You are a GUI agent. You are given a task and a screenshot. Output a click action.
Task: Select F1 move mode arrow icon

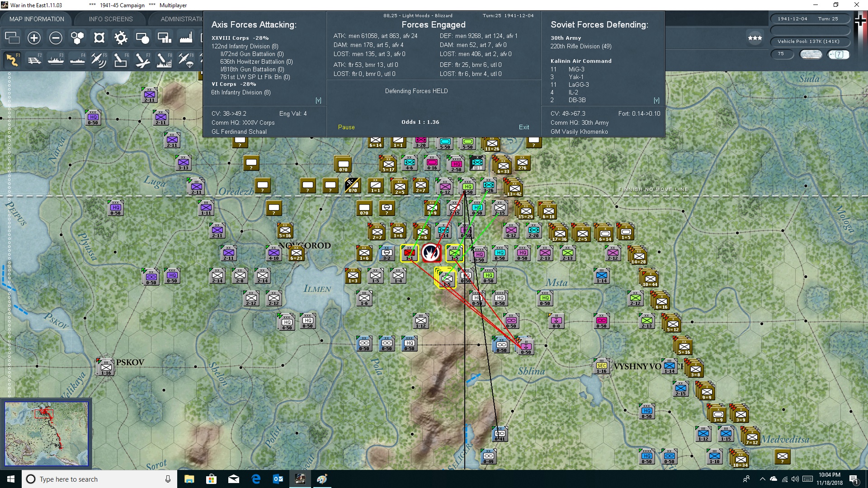(x=12, y=60)
